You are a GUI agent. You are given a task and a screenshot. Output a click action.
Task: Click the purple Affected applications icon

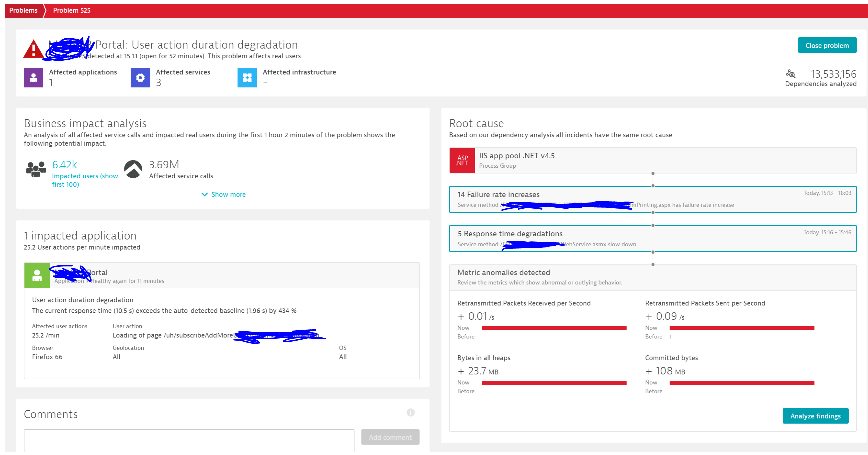pos(33,78)
